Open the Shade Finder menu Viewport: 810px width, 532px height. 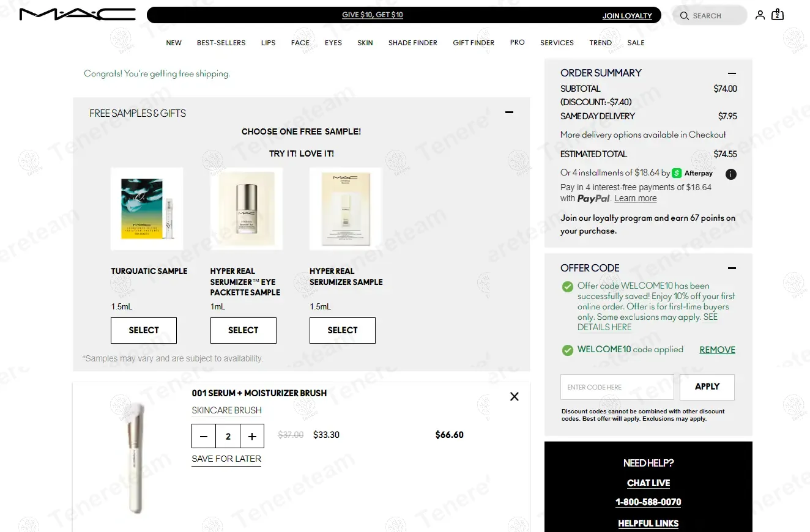[413, 43]
